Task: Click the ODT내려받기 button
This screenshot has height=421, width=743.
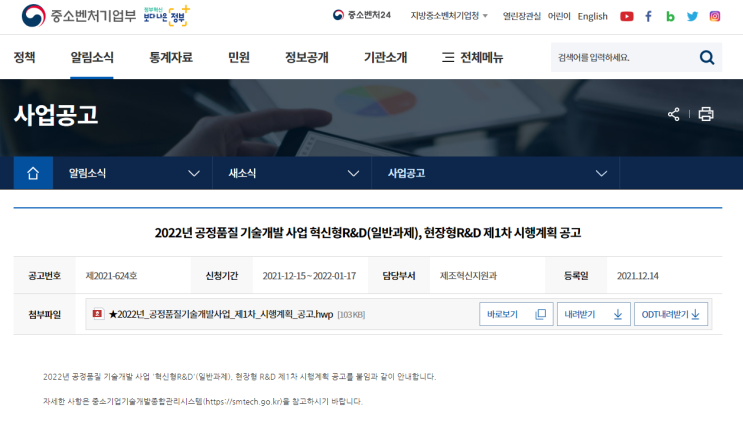Action: point(671,314)
